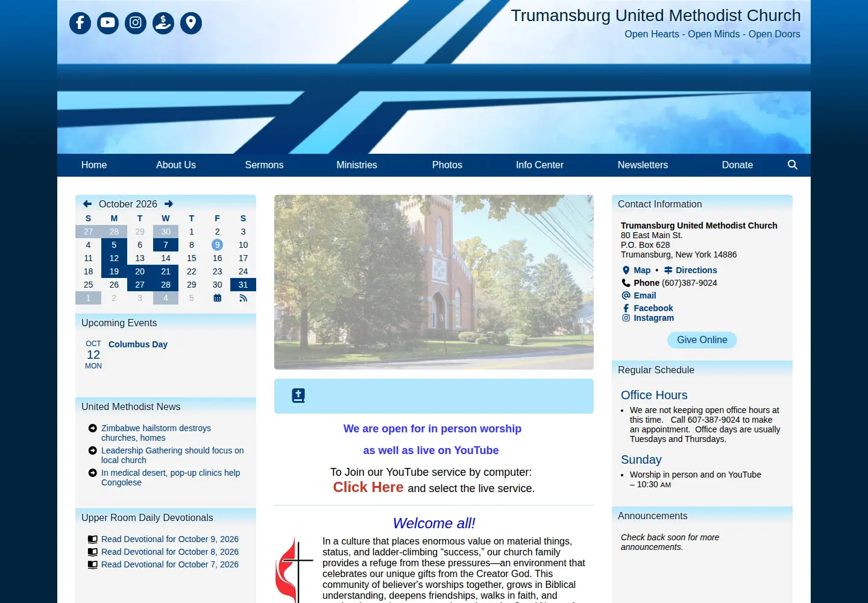
Task: Click the red 'Click Here' YouTube link
Action: (x=368, y=487)
